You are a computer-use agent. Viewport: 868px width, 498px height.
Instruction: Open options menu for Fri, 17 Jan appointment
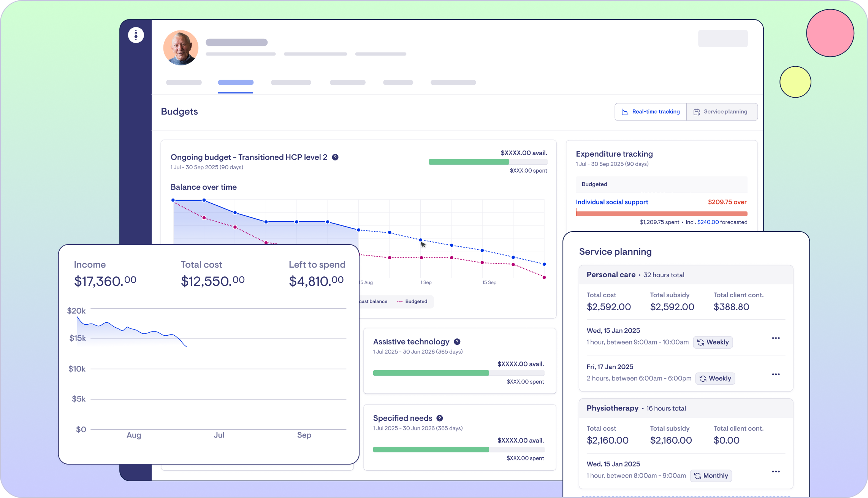[776, 374]
